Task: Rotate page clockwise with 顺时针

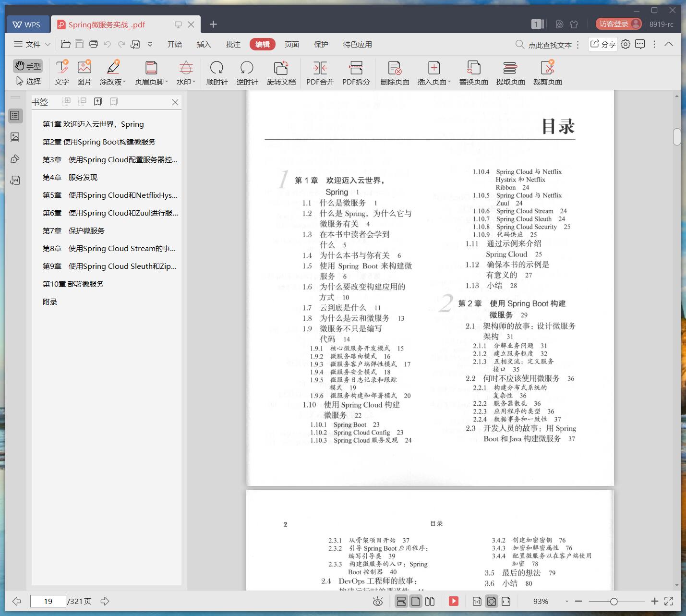Action: 217,72
